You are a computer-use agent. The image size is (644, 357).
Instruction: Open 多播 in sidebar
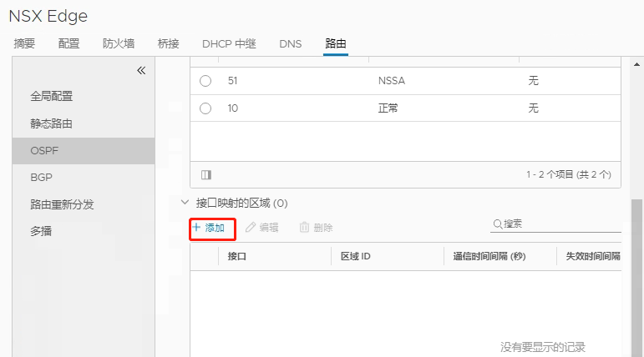pyautogui.click(x=41, y=231)
